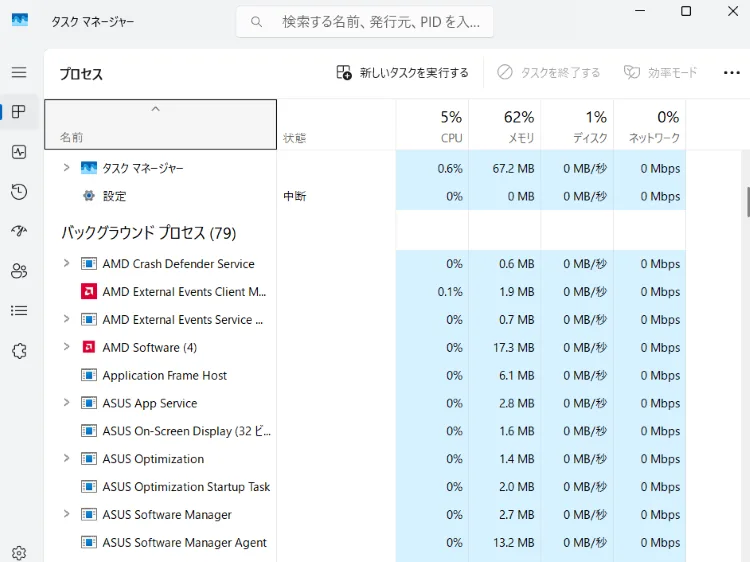Open the App history page icon
Screen dimensions: 750x562
[x=19, y=192]
